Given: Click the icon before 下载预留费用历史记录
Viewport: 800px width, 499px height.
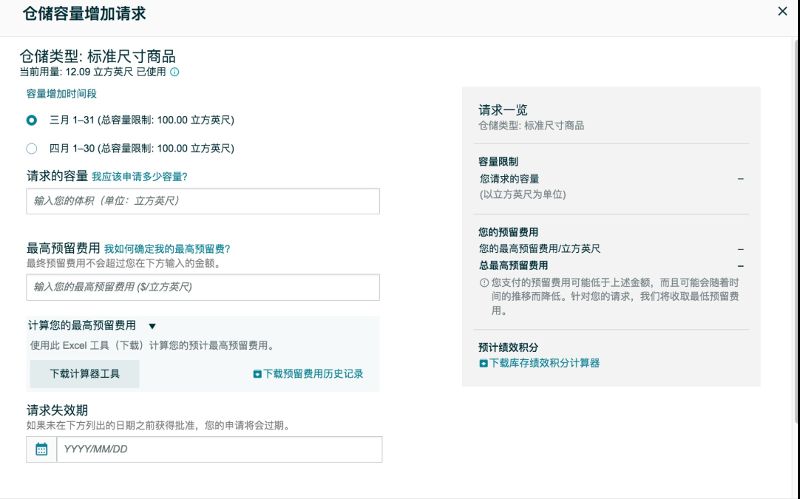Looking at the screenshot, I should click(257, 374).
